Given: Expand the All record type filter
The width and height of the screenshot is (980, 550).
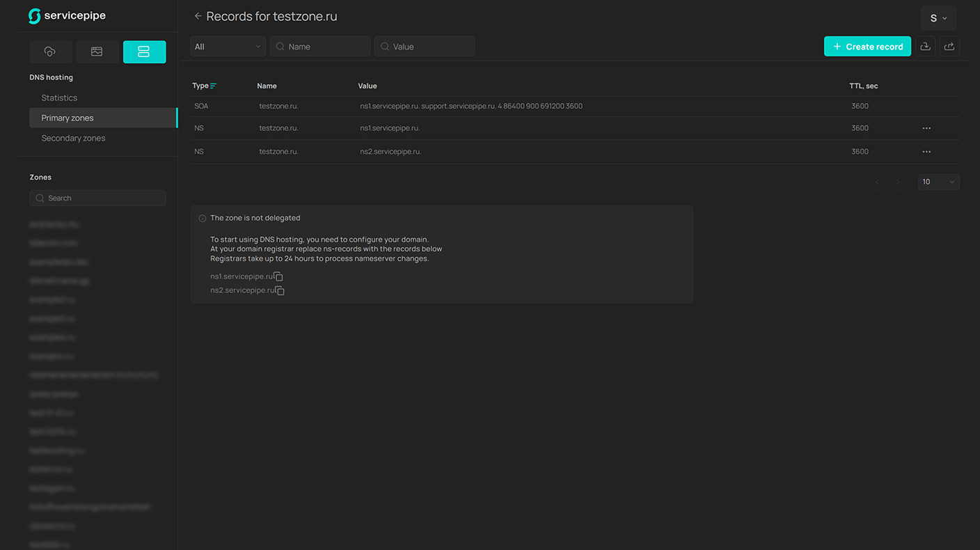Looking at the screenshot, I should point(228,47).
